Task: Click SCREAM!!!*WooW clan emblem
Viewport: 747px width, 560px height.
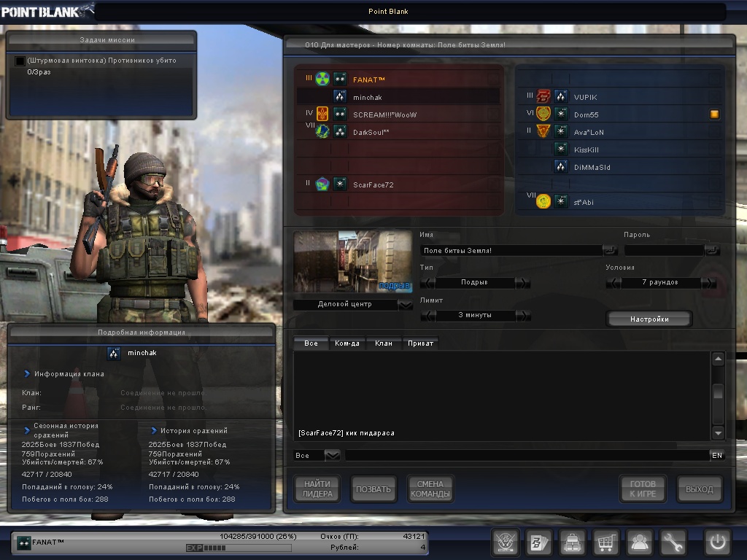Action: pyautogui.click(x=322, y=114)
